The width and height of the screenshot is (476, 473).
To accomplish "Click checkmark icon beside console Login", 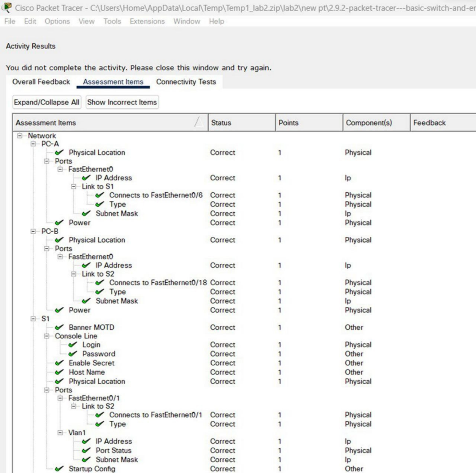I will [x=72, y=345].
